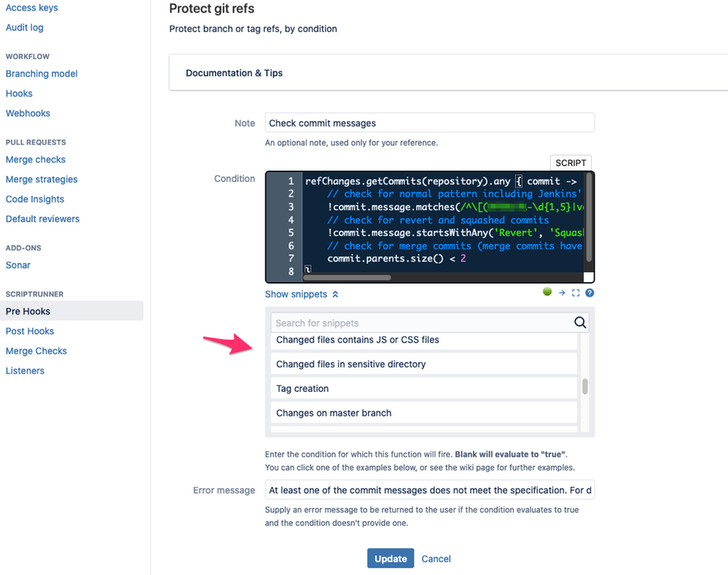The width and height of the screenshot is (728, 575).
Task: Click the snippet search magnifier icon
Action: point(580,322)
